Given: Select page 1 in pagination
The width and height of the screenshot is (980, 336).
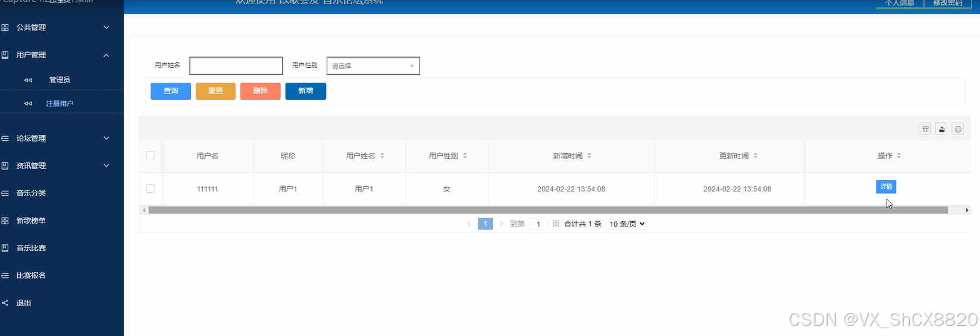Looking at the screenshot, I should click(x=485, y=224).
